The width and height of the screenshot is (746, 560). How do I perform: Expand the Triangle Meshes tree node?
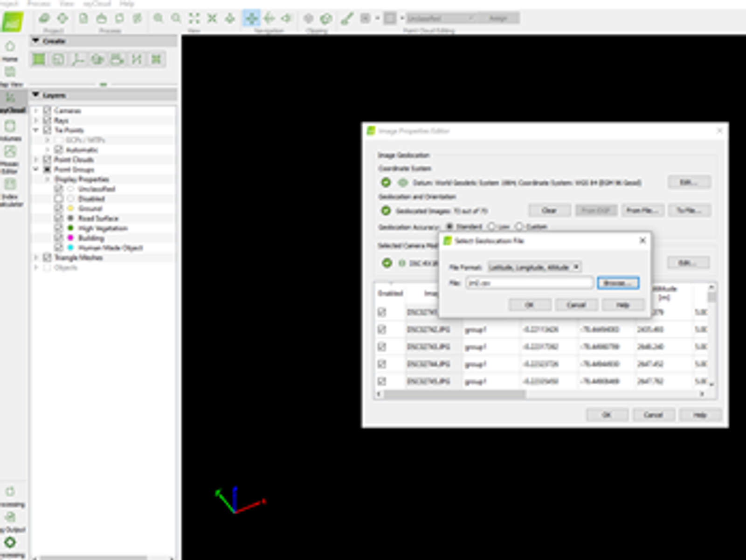point(36,257)
